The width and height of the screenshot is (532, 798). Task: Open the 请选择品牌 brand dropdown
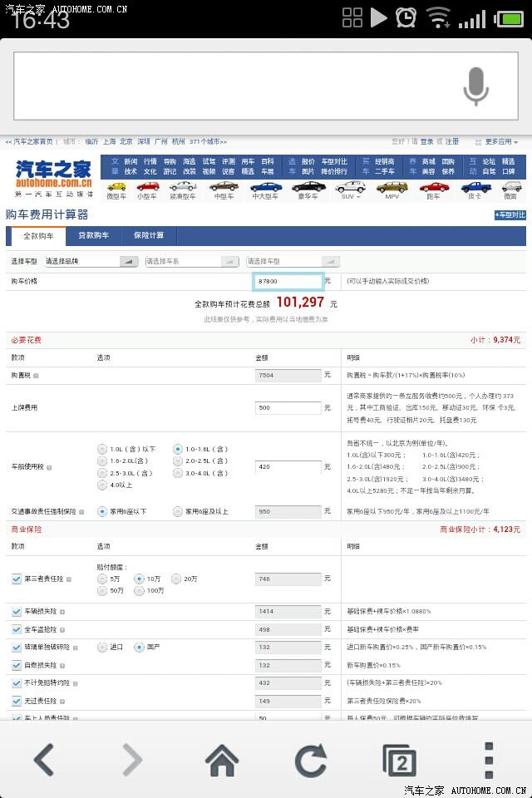point(91,262)
